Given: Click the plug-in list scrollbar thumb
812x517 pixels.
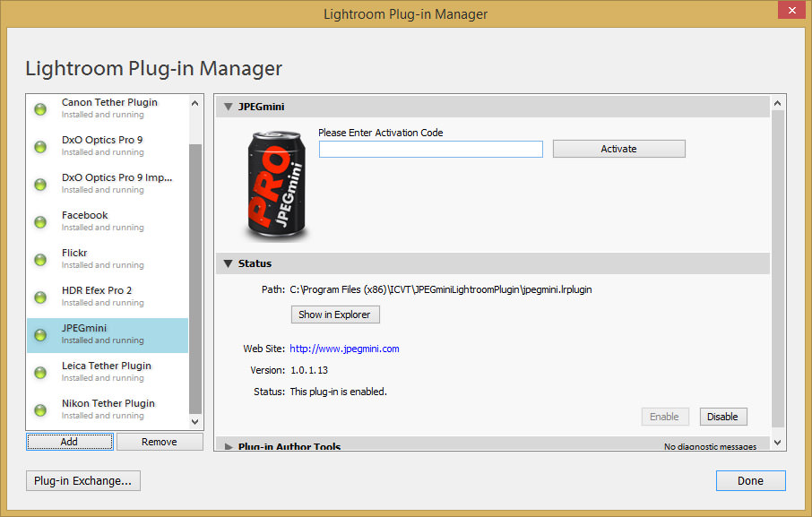Looking at the screenshot, I should click(x=195, y=280).
